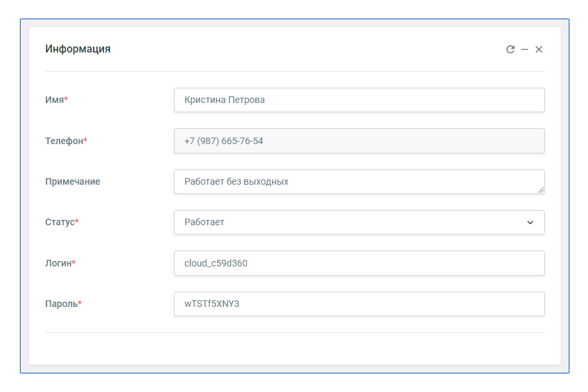Click the Пароль field showing wTSTf5XNY3
The width and height of the screenshot is (588, 392).
(x=359, y=304)
